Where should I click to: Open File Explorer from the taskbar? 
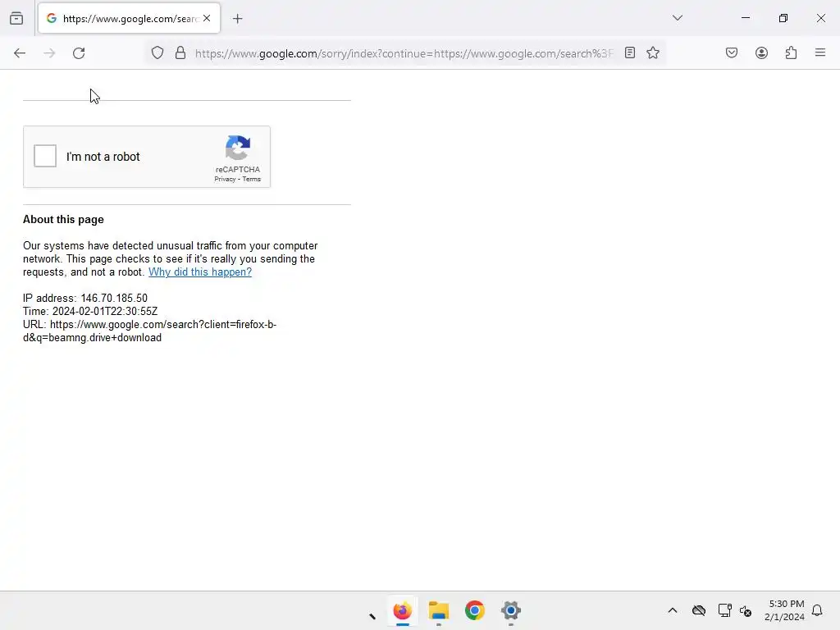point(439,610)
